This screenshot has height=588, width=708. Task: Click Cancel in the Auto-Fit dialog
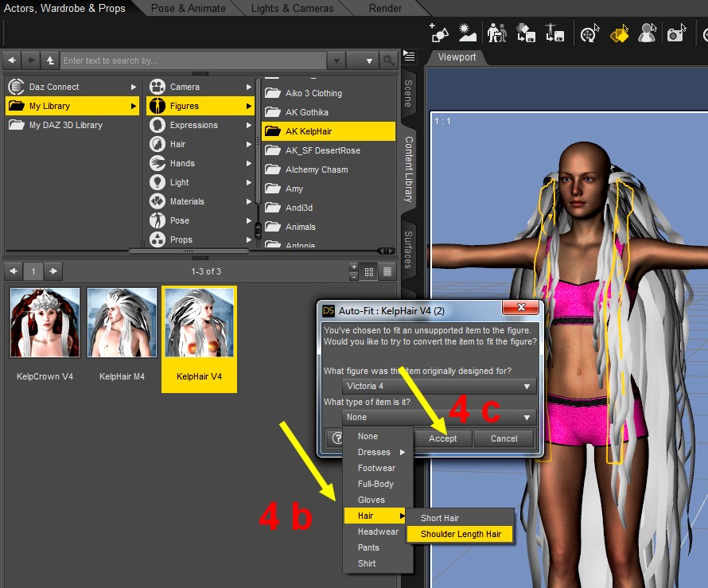pos(504,438)
